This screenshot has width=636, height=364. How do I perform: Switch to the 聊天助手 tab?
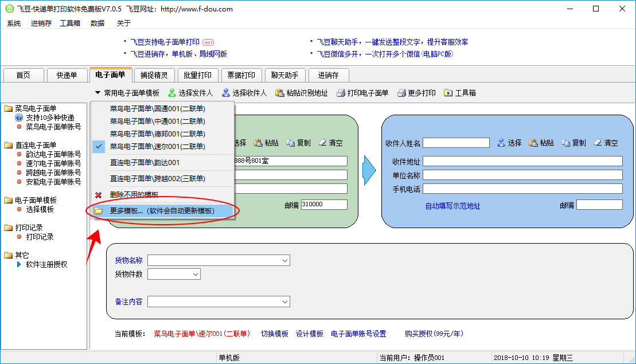(285, 75)
